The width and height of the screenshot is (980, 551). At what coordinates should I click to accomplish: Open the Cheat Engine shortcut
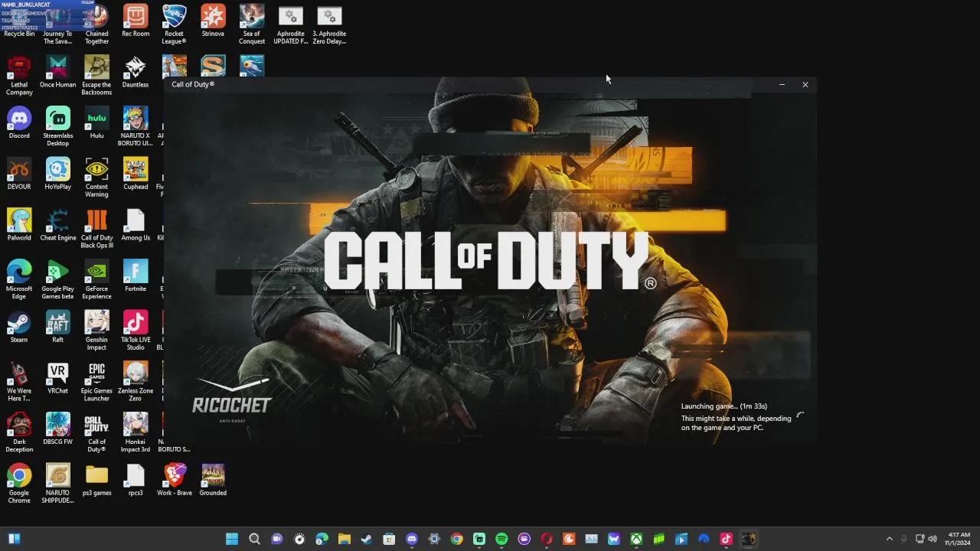pos(57,225)
